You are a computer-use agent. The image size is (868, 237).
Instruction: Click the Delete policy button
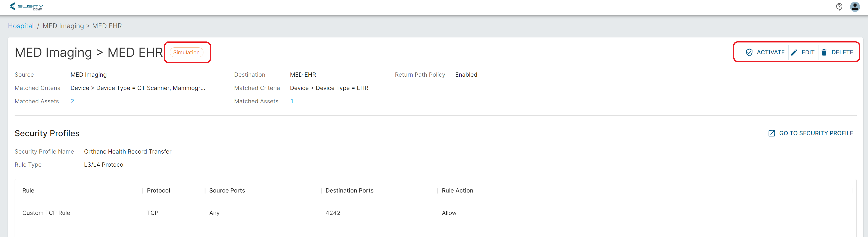point(837,52)
